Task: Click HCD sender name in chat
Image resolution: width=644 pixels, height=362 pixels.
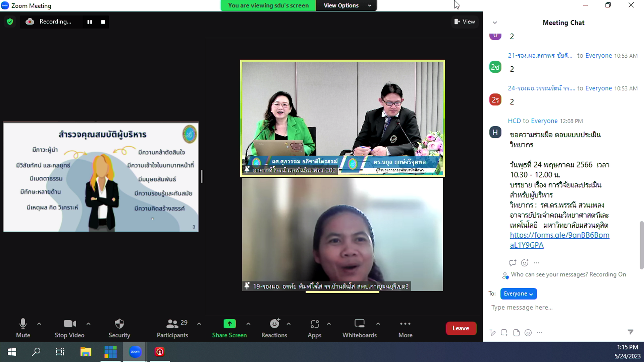Action: click(x=514, y=121)
